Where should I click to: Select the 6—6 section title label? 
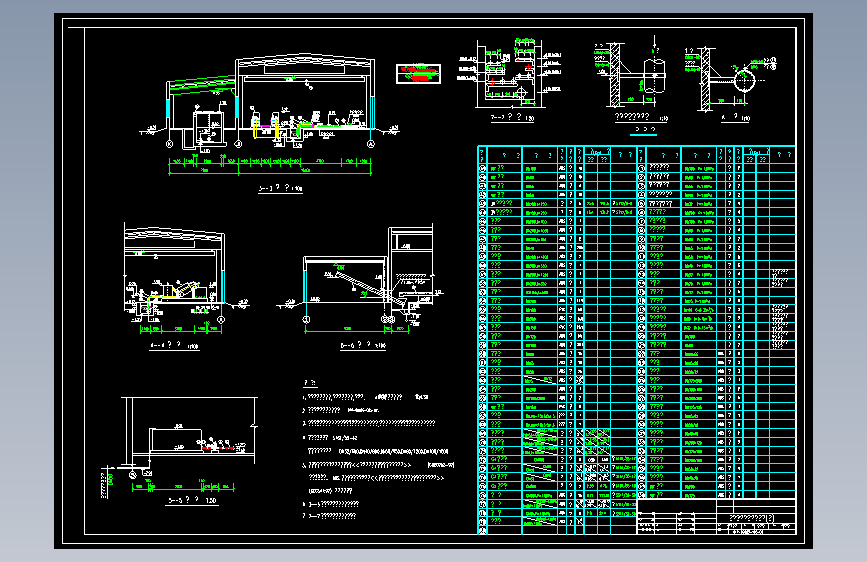point(363,346)
